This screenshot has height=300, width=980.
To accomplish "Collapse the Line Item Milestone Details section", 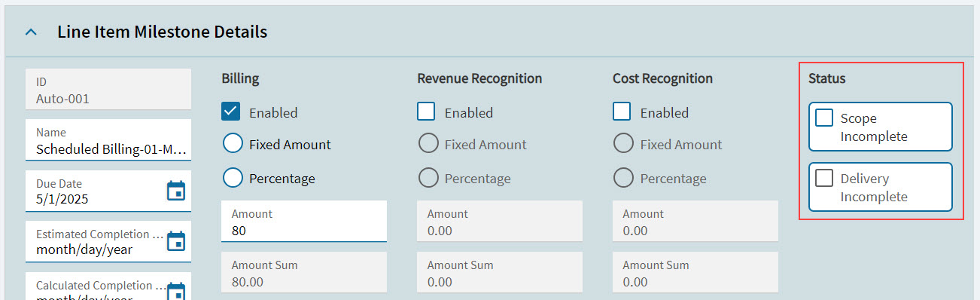I will coord(31,32).
